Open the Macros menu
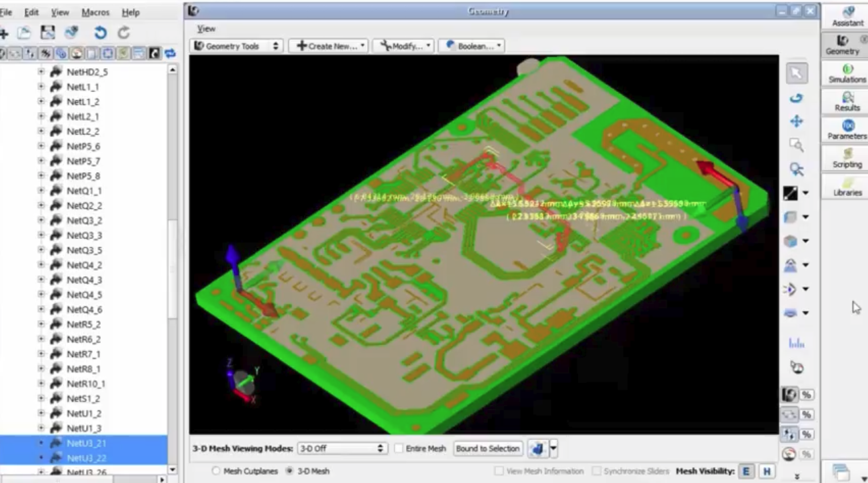 pyautogui.click(x=95, y=12)
